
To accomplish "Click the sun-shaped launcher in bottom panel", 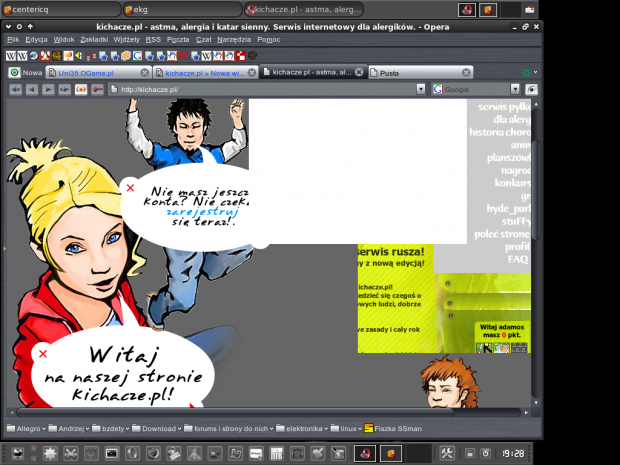I will pyautogui.click(x=50, y=453).
